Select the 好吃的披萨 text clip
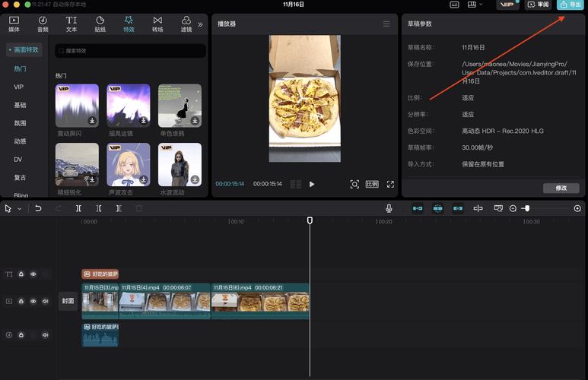Screen dimensions: 588x380 click(x=100, y=274)
